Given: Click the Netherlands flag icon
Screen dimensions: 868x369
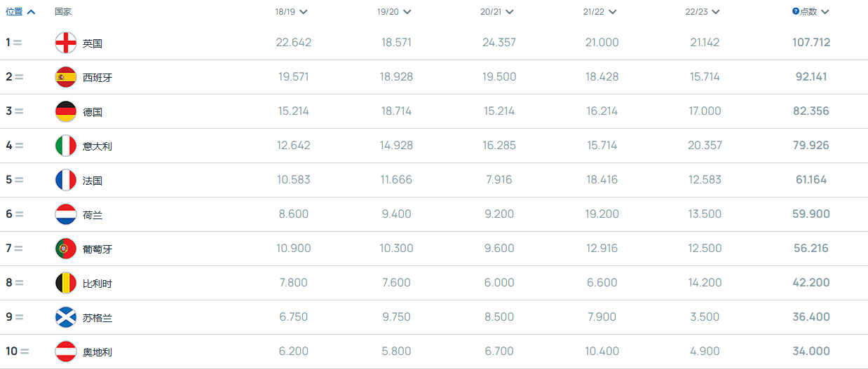Looking at the screenshot, I should tap(66, 214).
